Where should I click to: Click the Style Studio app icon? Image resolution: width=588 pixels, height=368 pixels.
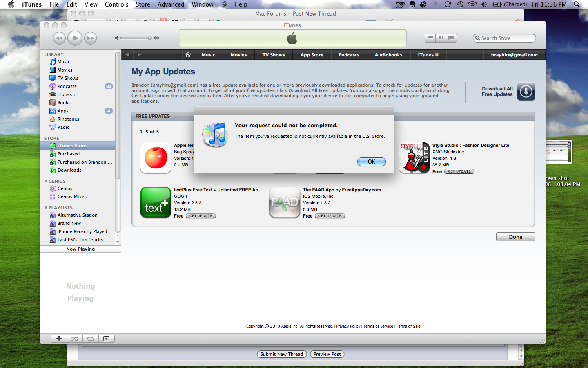coord(414,158)
